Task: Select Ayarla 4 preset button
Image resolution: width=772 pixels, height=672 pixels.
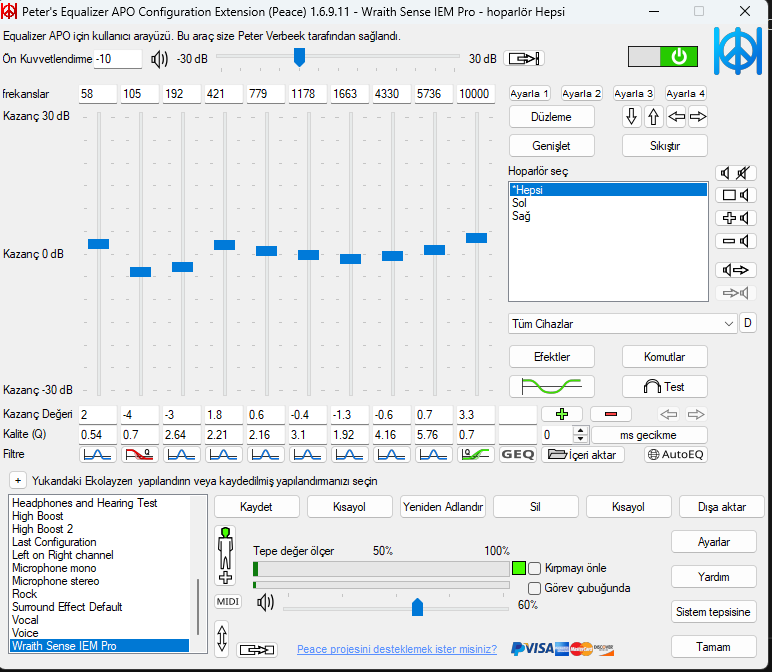Action: tap(685, 94)
